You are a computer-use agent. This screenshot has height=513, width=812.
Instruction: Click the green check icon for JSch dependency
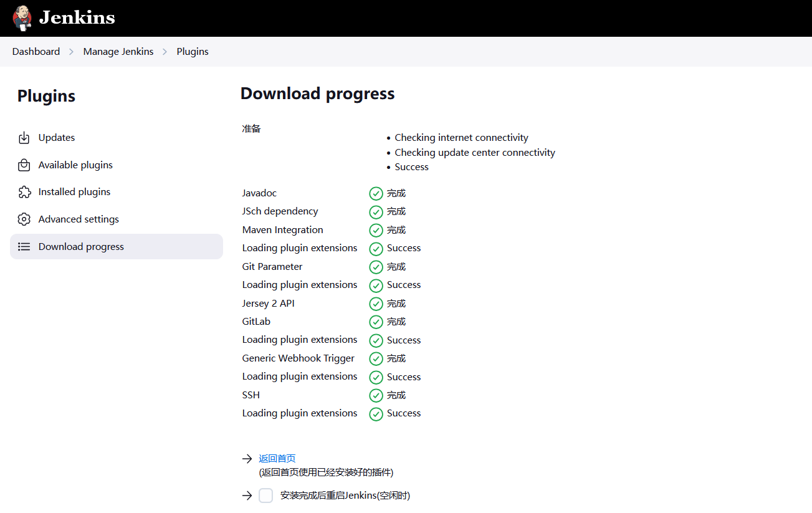(376, 212)
